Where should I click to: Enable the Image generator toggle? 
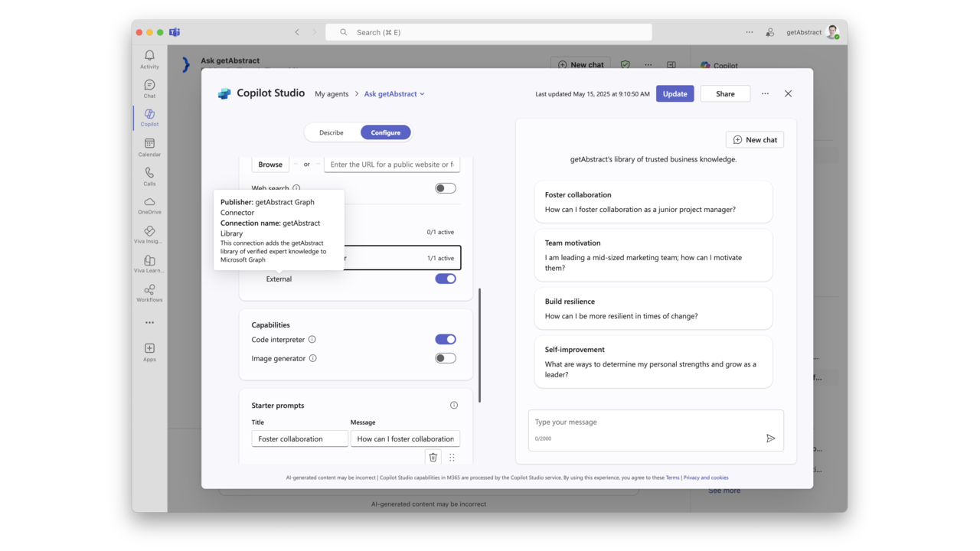coord(446,358)
